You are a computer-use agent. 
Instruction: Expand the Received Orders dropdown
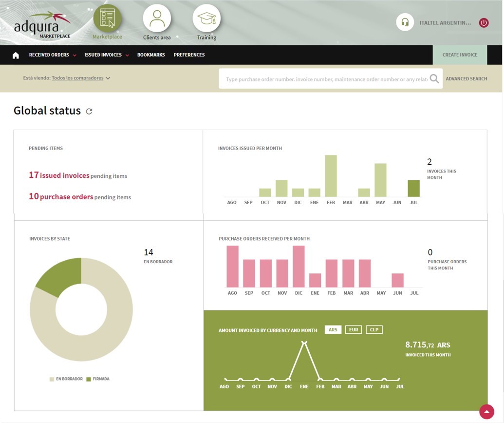coord(53,55)
